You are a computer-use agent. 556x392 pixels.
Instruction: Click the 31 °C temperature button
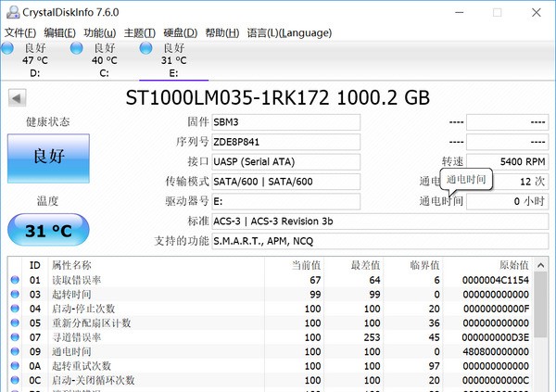click(x=48, y=230)
